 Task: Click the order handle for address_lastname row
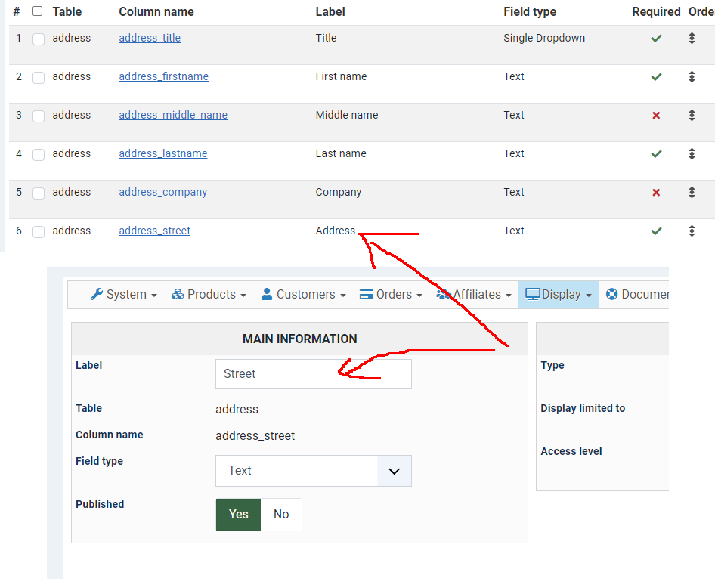click(692, 153)
